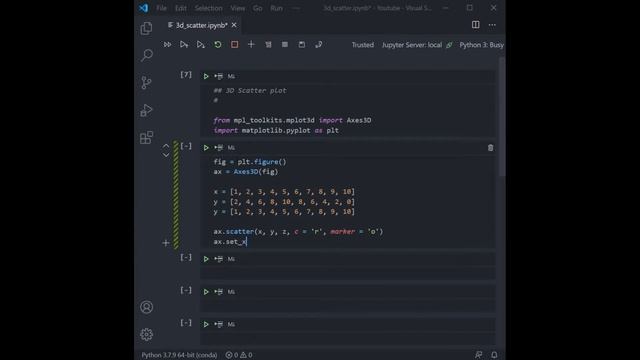
Task: Toggle the Trusted notebook status
Action: point(363,45)
